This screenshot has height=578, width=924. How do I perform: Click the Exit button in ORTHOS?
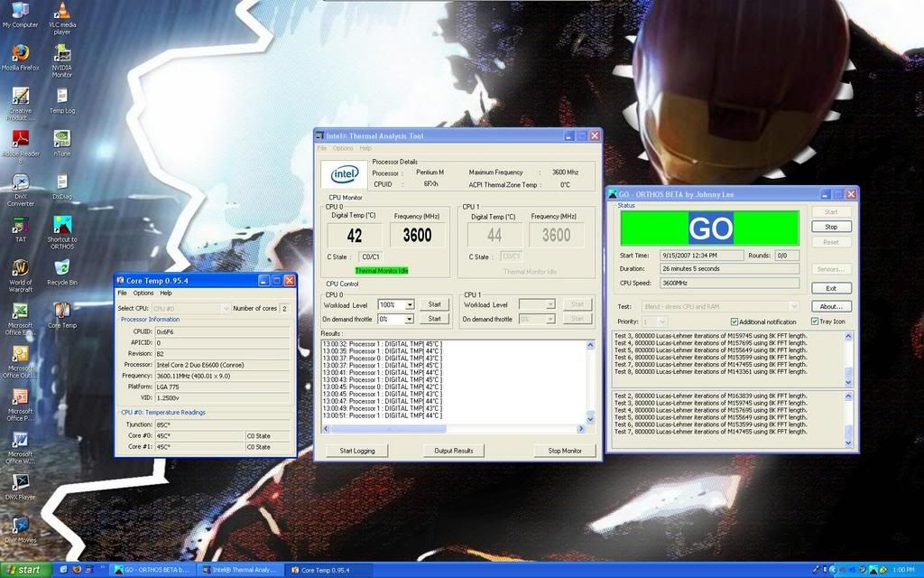coord(831,288)
